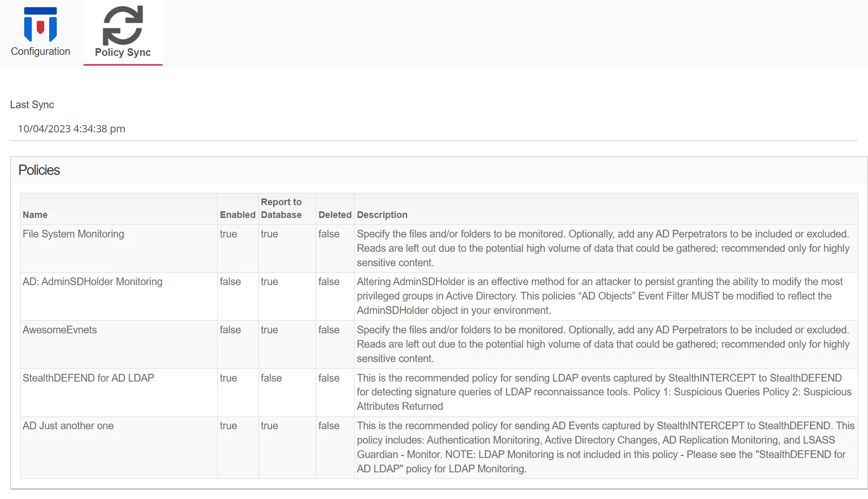Click Deleted value for File System Monitoring
Screen dimensions: 868x499
point(329,234)
